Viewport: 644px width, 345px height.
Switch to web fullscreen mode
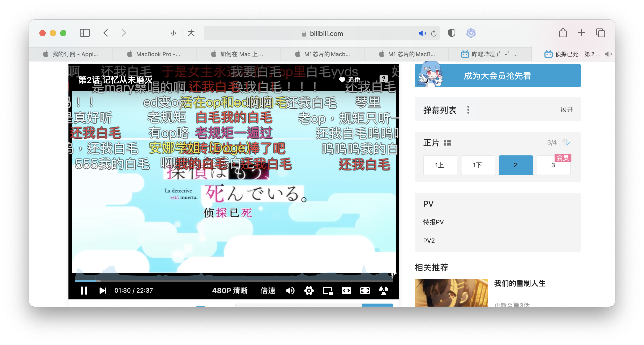pos(346,291)
